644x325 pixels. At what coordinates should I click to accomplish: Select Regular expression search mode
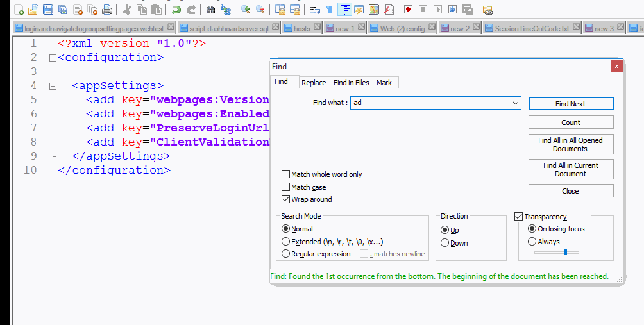(286, 254)
